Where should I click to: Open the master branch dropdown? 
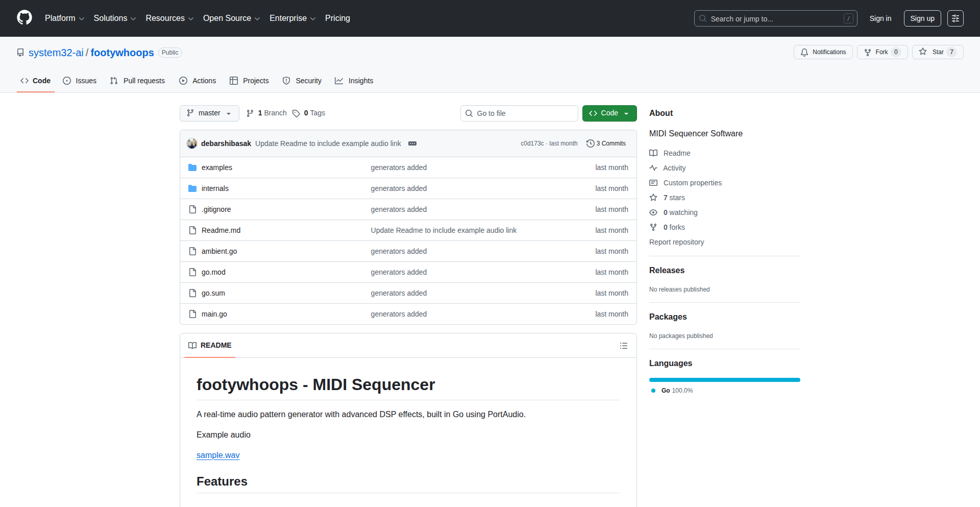(209, 113)
